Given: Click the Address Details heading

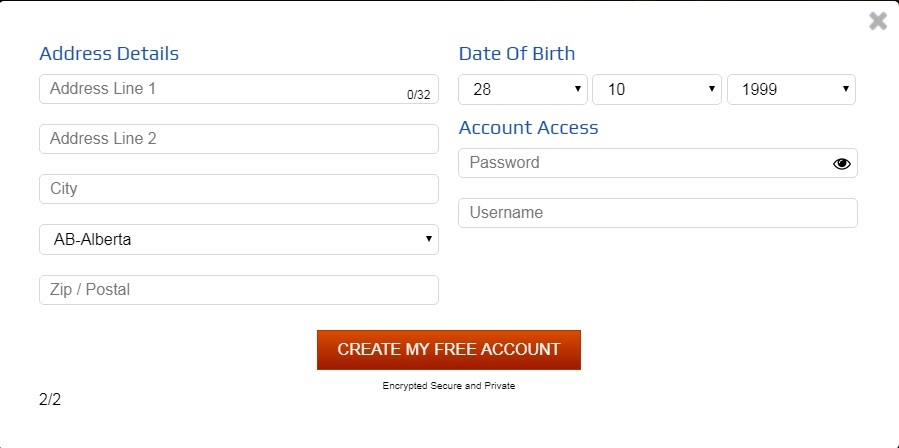Looking at the screenshot, I should pyautogui.click(x=109, y=53).
